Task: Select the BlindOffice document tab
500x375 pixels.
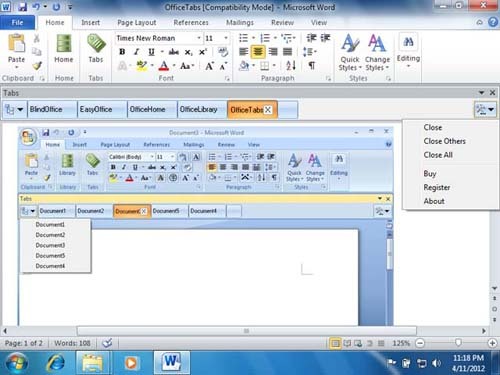Action: click(52, 109)
